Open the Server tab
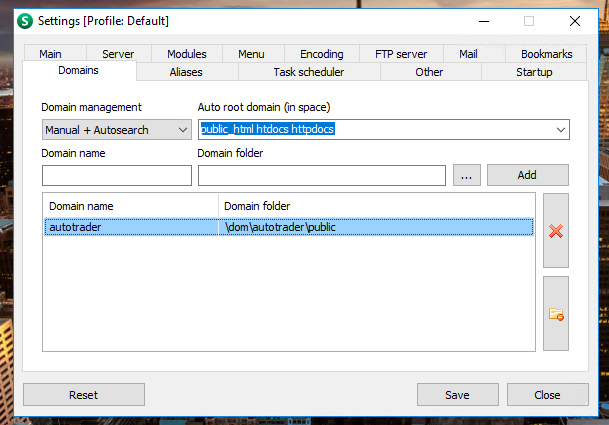The image size is (609, 425). 118,54
